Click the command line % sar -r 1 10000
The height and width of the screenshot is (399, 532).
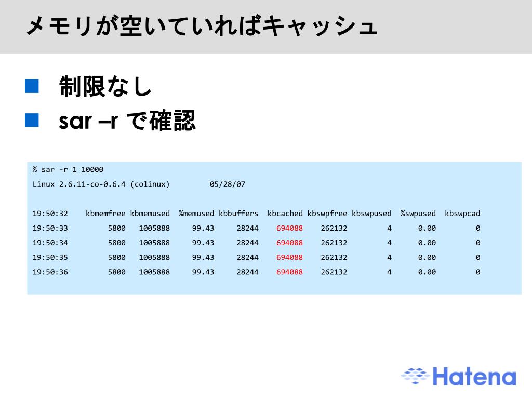click(68, 170)
